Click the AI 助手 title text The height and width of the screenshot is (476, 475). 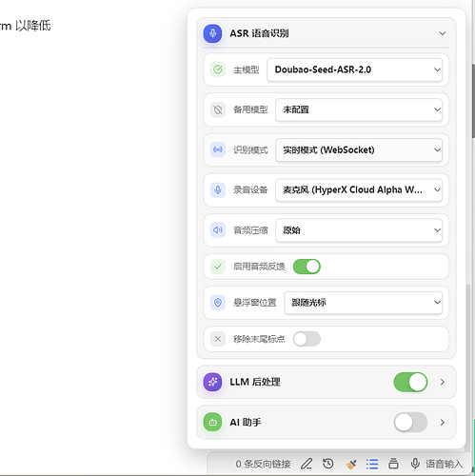(x=246, y=423)
